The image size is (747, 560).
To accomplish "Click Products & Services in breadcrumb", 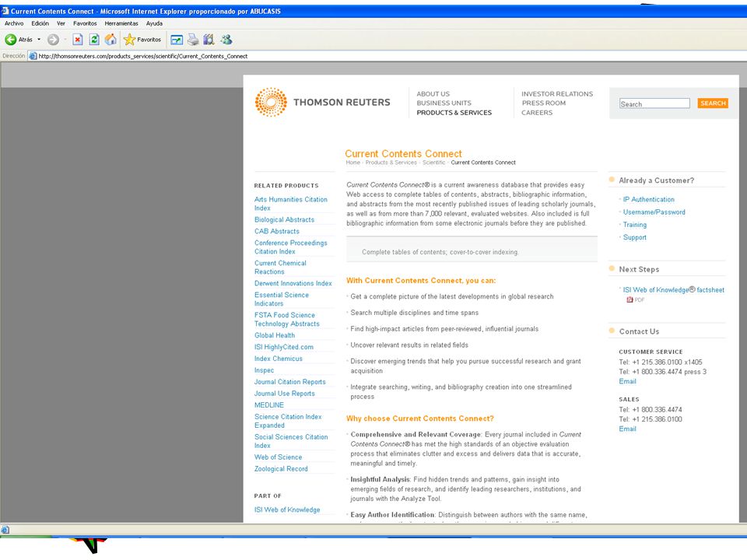I will 391,163.
